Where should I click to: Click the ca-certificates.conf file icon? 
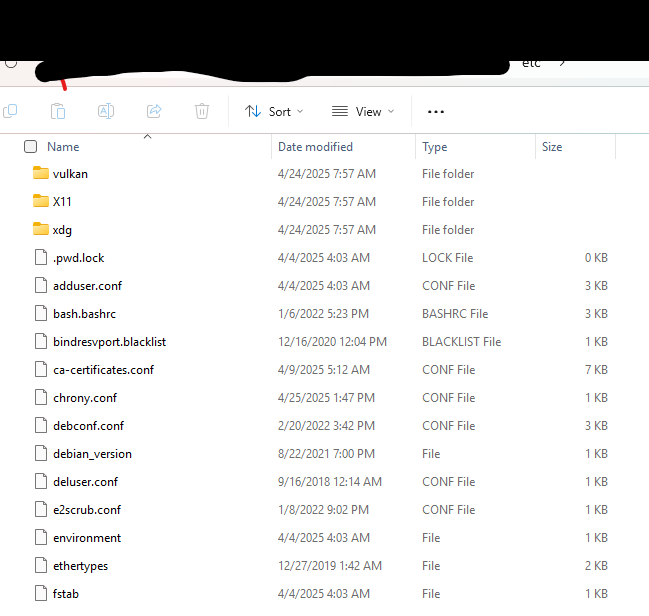[41, 370]
